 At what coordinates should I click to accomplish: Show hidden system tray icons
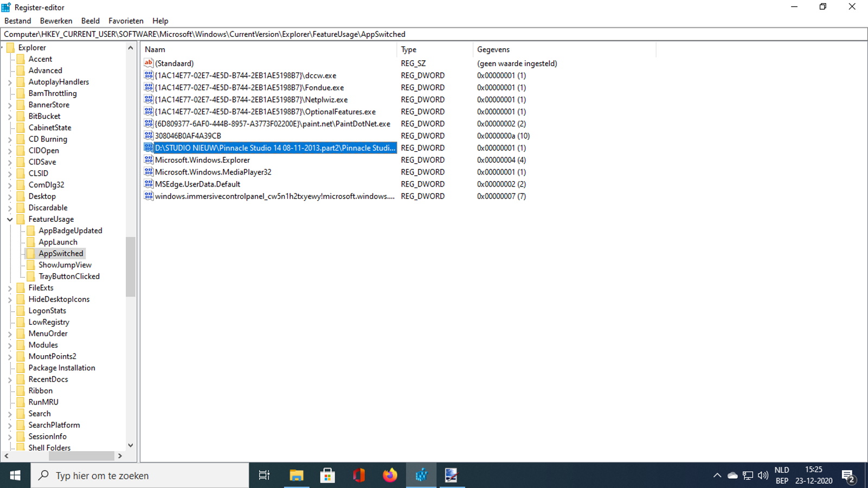point(717,476)
